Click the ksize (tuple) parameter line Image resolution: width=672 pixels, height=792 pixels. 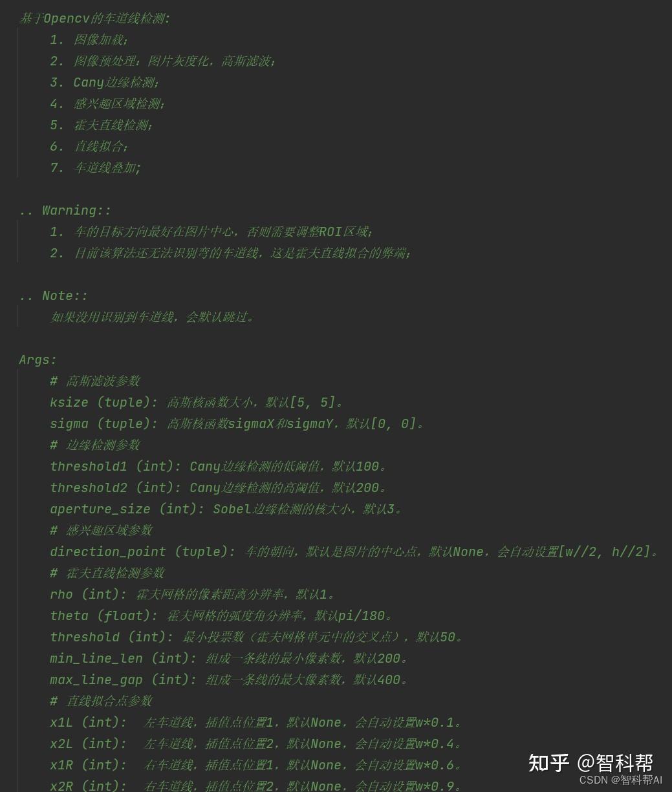196,402
